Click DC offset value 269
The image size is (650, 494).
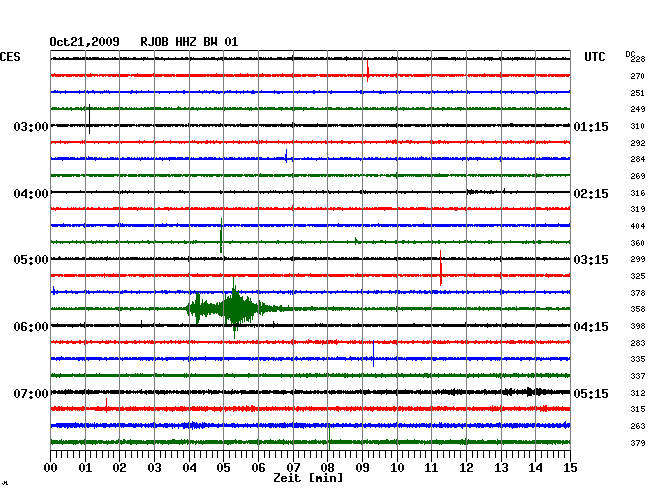click(638, 176)
